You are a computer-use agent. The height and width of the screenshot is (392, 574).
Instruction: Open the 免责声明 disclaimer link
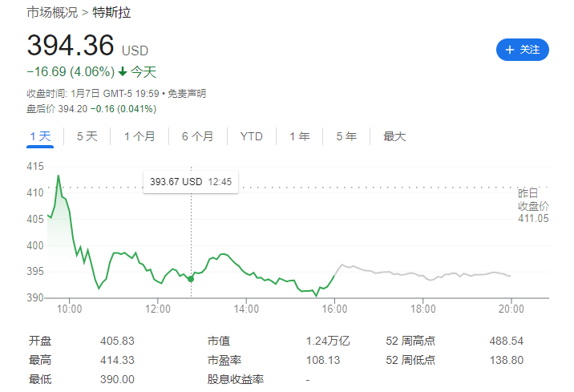click(x=187, y=94)
